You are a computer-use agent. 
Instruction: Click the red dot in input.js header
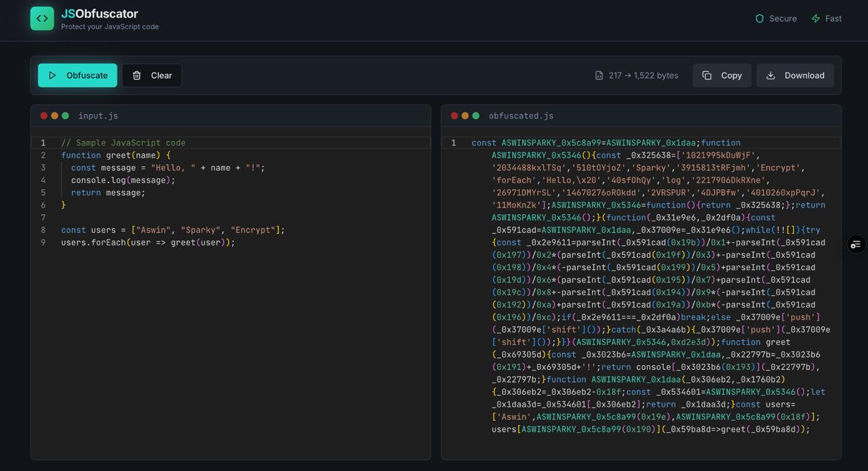point(44,116)
